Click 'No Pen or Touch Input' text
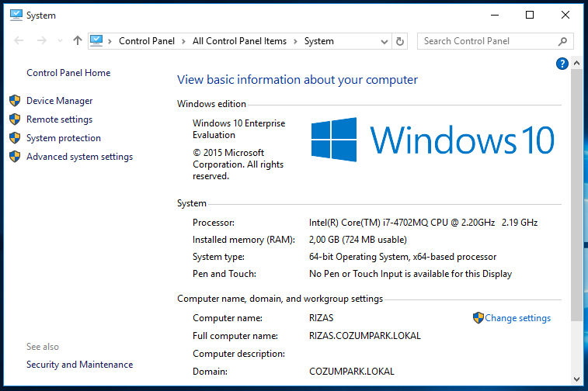 pos(410,274)
